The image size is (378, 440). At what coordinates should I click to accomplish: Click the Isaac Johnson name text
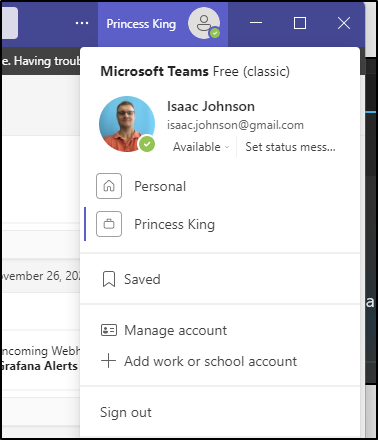click(211, 106)
